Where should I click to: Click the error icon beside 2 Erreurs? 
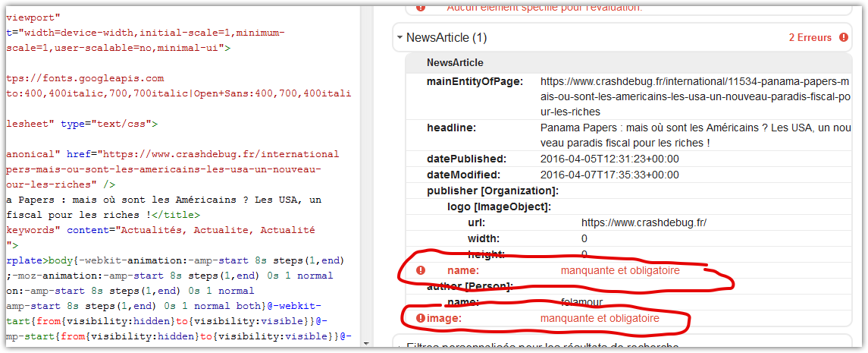[843, 38]
